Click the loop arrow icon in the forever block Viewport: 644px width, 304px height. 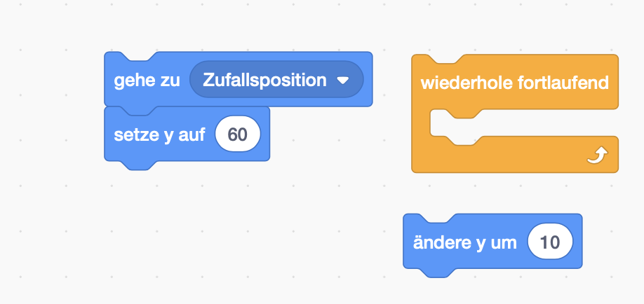pyautogui.click(x=597, y=156)
